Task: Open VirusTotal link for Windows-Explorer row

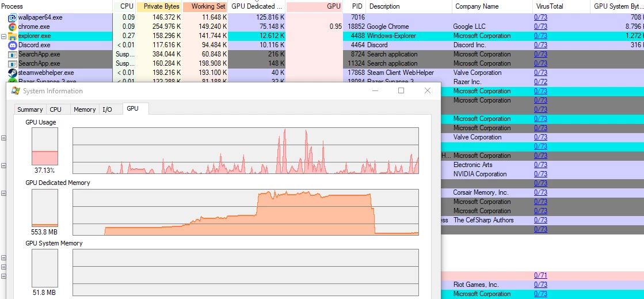Action: pyautogui.click(x=540, y=36)
